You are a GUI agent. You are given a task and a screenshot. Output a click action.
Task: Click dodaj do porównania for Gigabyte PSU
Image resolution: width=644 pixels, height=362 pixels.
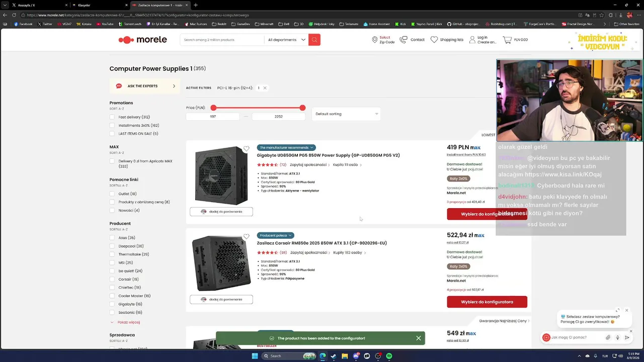coord(221,212)
